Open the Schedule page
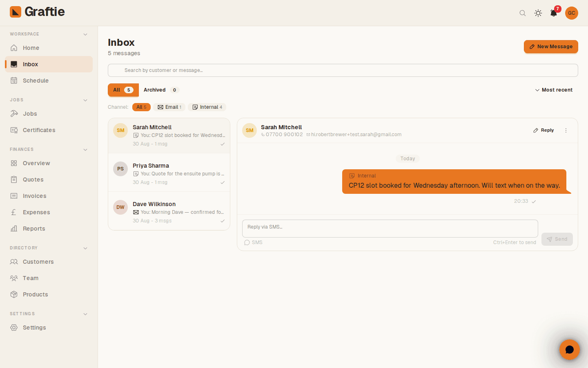 pos(49,81)
